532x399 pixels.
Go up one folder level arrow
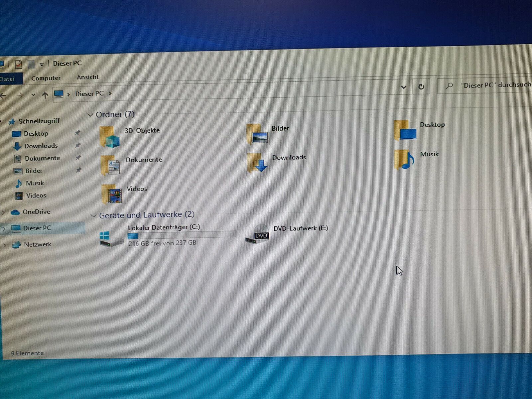[45, 95]
